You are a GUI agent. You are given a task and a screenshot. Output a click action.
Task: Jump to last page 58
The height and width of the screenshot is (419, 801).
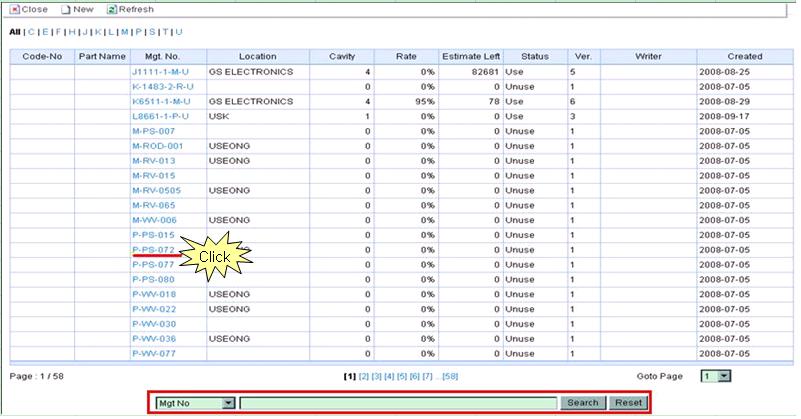450,377
